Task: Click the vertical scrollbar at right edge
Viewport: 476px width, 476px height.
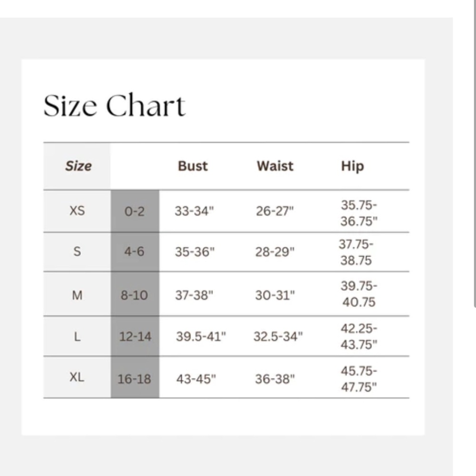Action: click(x=475, y=152)
